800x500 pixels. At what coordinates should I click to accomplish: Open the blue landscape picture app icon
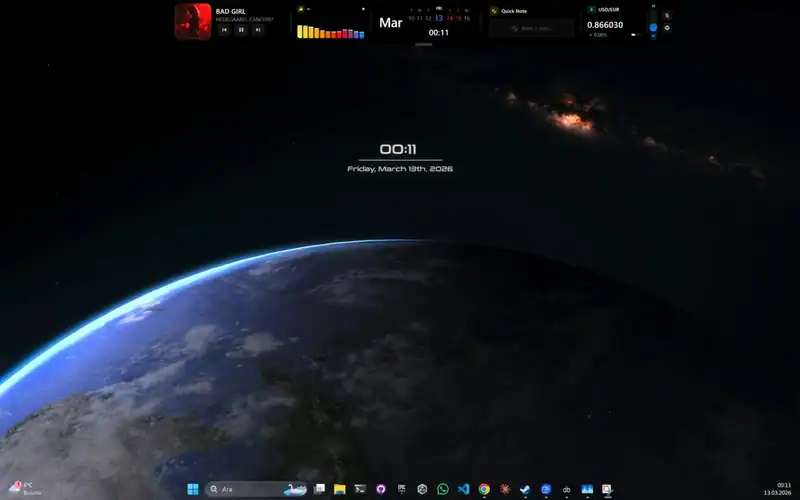tap(587, 489)
